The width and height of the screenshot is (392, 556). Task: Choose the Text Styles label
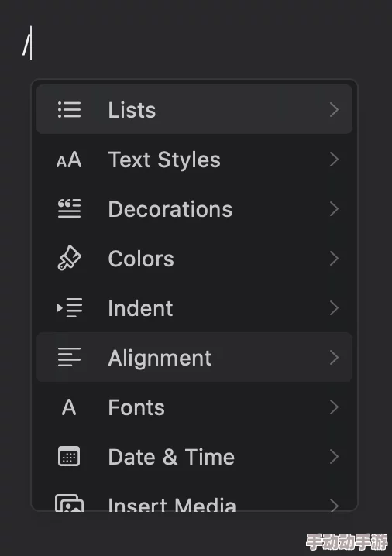[164, 160]
